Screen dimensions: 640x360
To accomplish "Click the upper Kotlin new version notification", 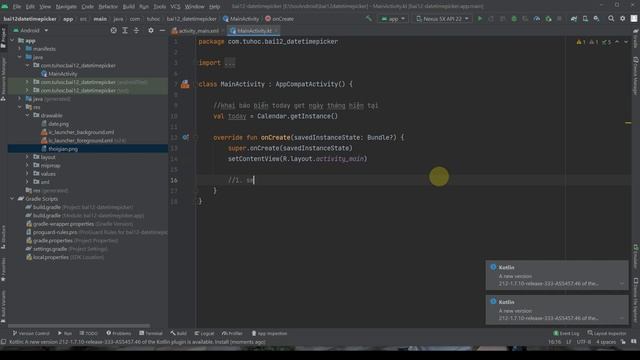I will 557,275.
